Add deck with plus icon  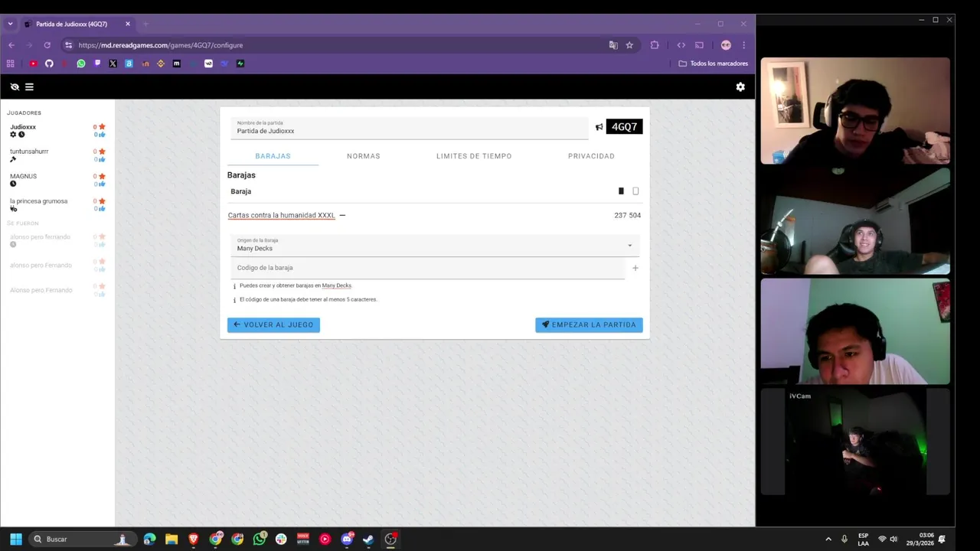(635, 268)
